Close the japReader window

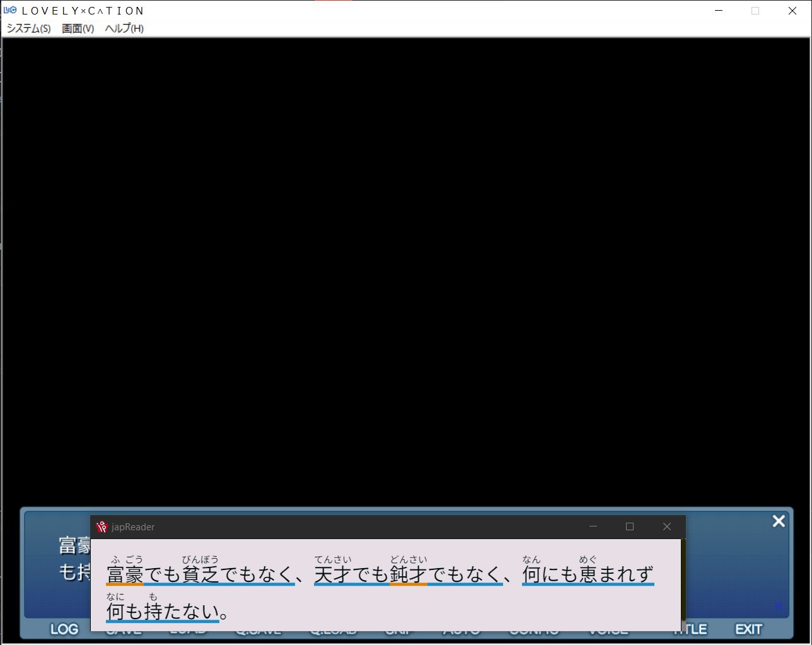click(x=666, y=526)
